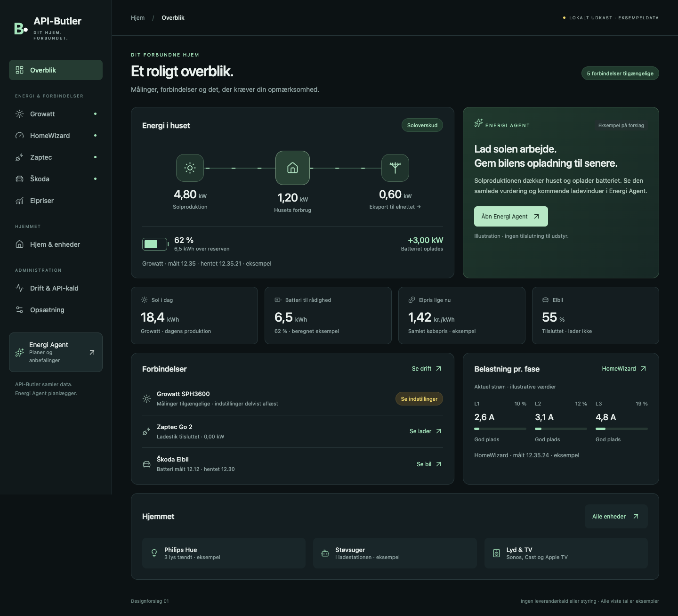
Task: Click the Philips Hue lightbulb icon
Action: (x=154, y=553)
